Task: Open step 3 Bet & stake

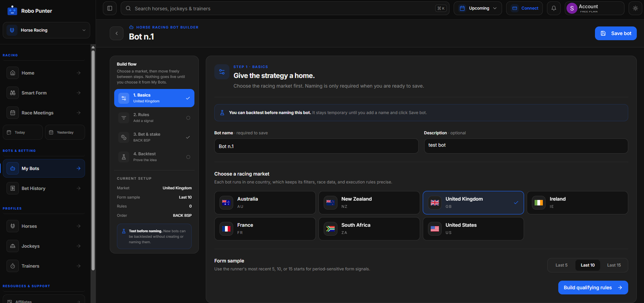Action: [x=154, y=137]
